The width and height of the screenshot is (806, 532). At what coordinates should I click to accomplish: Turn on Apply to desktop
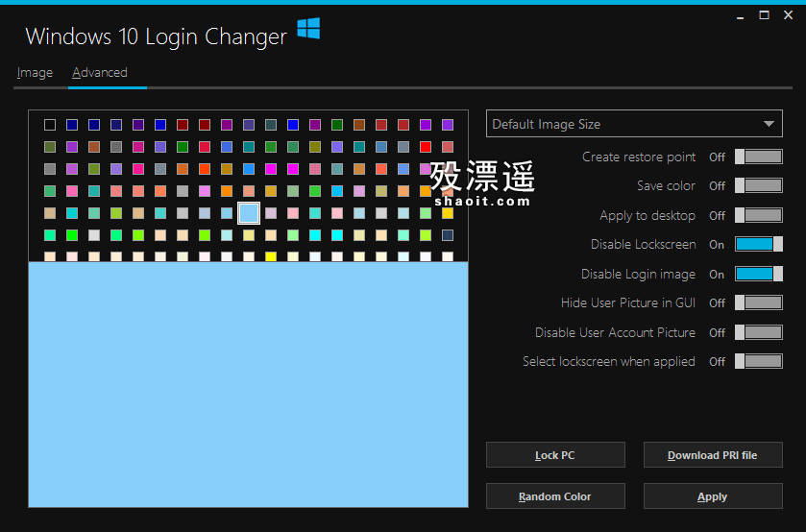pos(759,215)
